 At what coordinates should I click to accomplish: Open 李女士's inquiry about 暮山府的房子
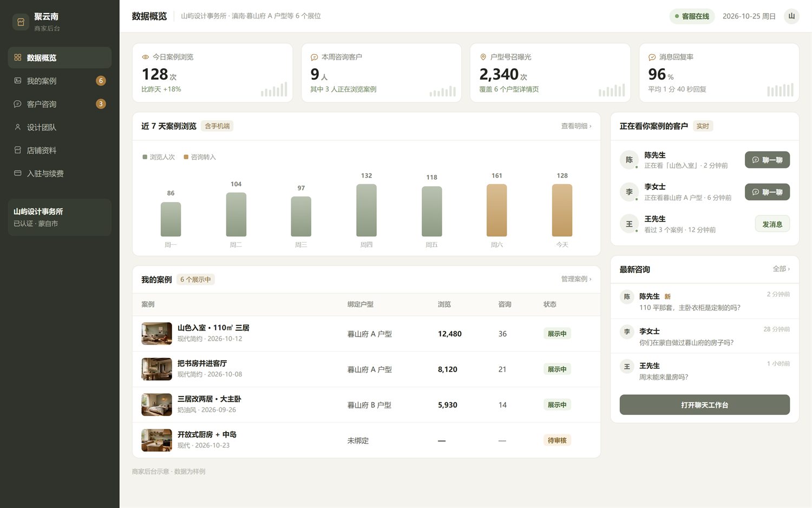click(704, 336)
